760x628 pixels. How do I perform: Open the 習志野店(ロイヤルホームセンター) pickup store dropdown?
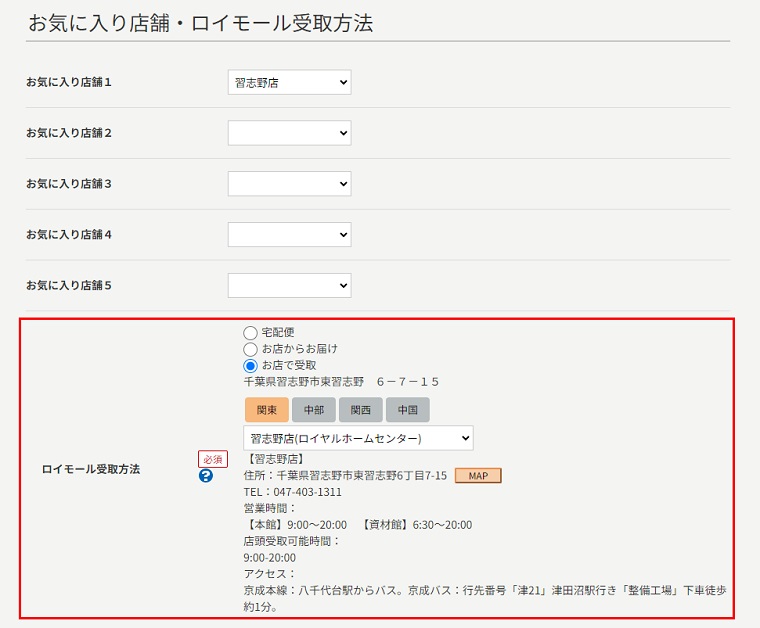[x=358, y=438]
